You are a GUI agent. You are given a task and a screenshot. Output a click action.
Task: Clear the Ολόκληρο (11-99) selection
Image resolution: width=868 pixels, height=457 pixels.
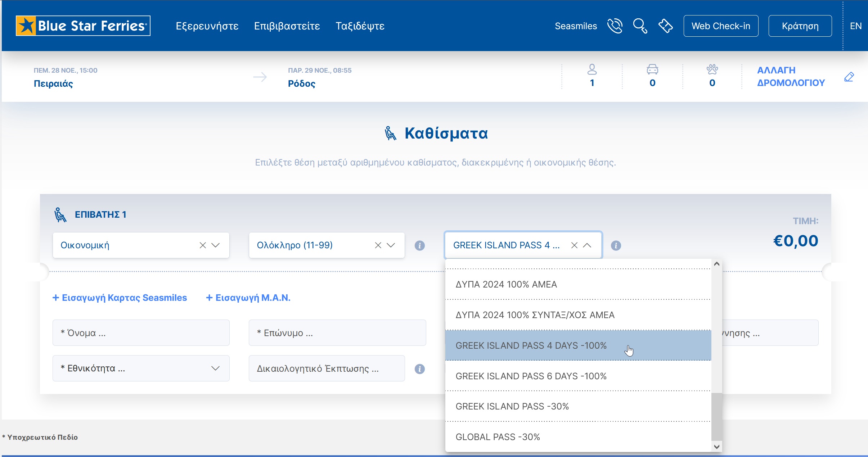pos(378,245)
